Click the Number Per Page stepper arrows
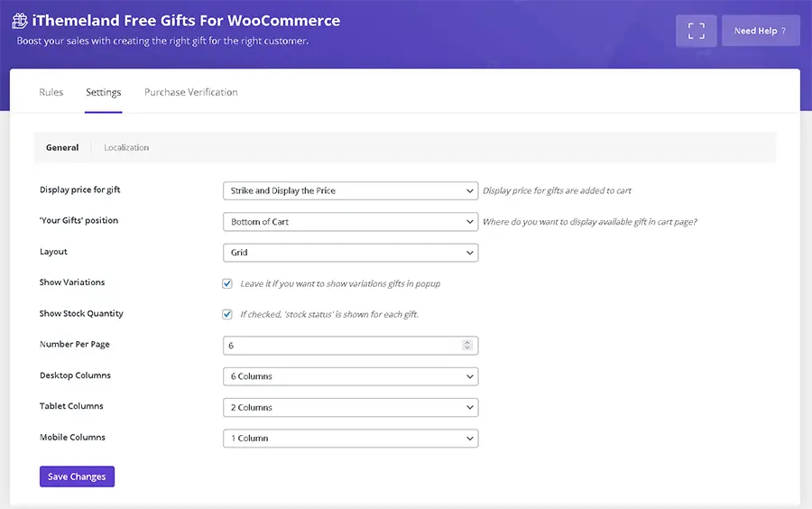This screenshot has height=509, width=812. (466, 346)
